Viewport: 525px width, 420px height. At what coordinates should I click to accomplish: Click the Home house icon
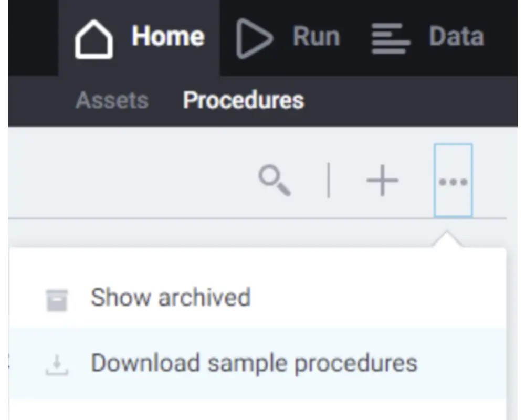tap(93, 39)
